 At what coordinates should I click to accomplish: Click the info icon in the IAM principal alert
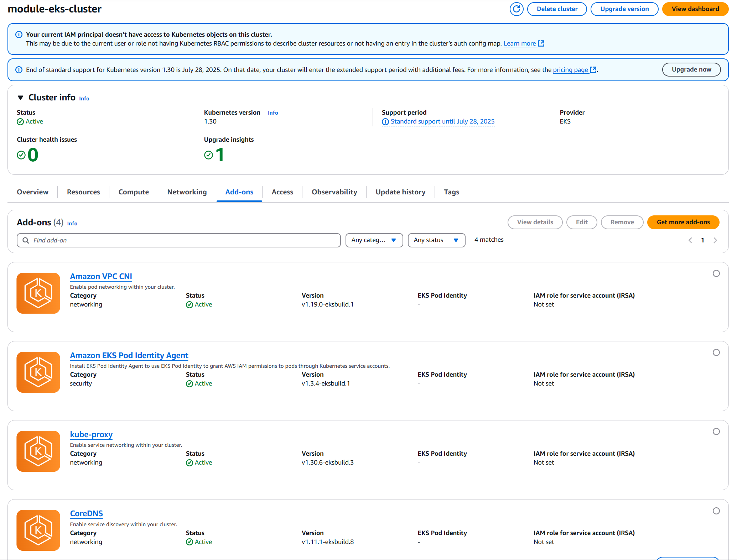(x=19, y=35)
